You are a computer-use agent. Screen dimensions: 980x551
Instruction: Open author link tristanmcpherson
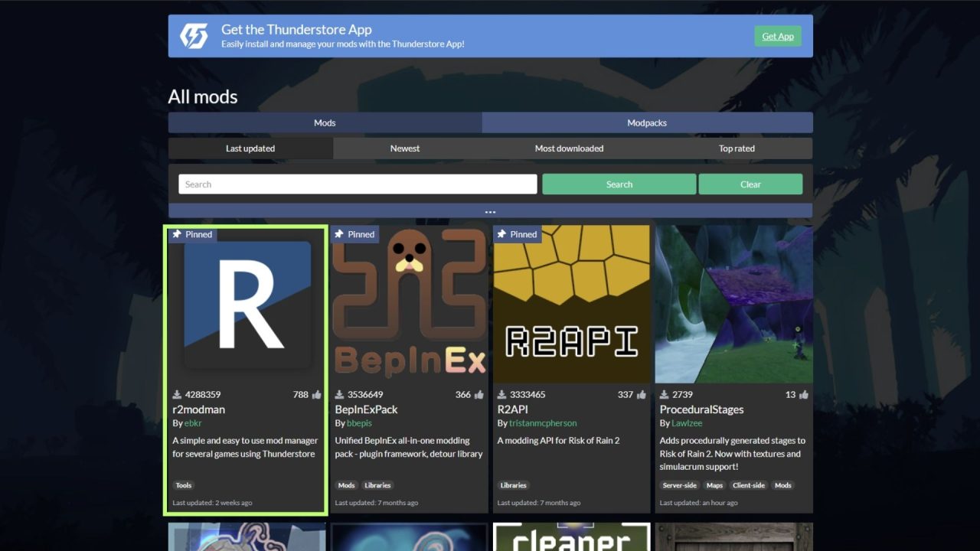(x=543, y=423)
